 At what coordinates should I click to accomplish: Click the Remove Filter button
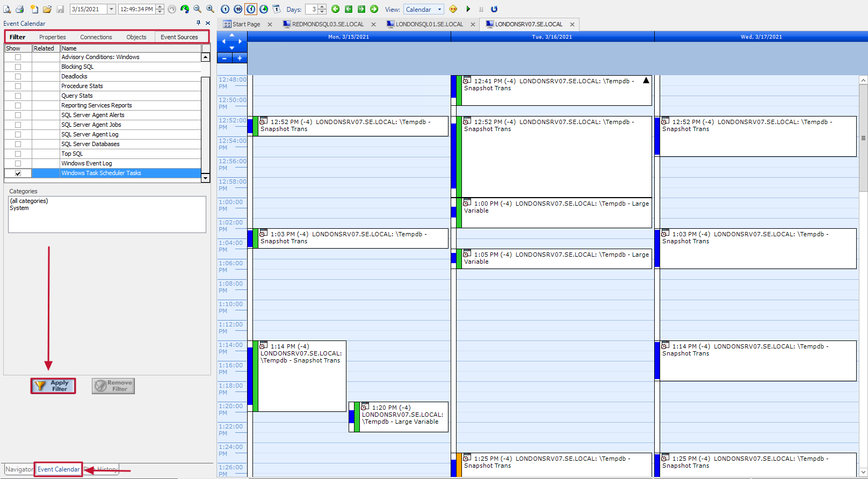(x=113, y=386)
